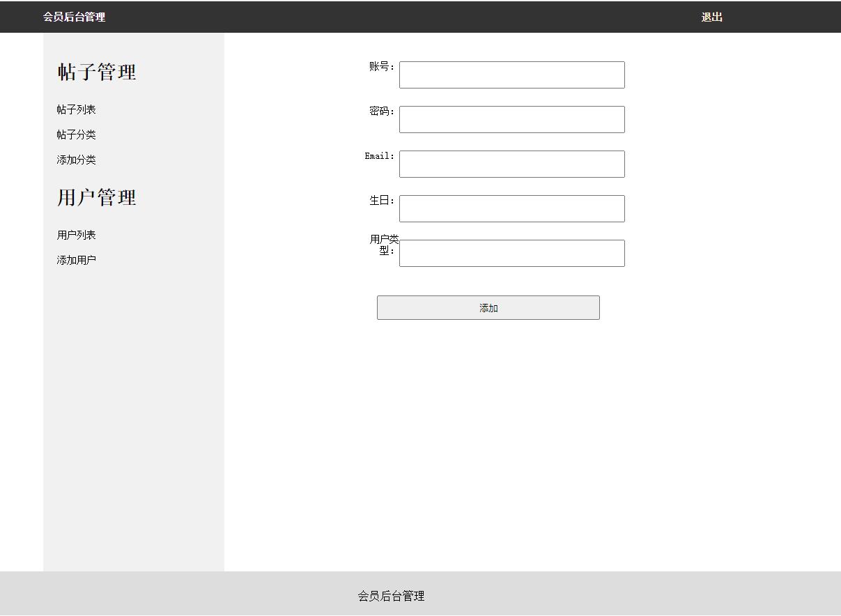This screenshot has height=616, width=841.
Task: Click the Email field label
Action: pyautogui.click(x=380, y=156)
